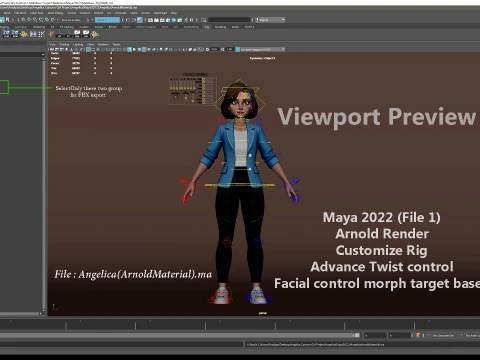Image resolution: width=480 pixels, height=360 pixels.
Task: Click the pause icon in the status line
Action: point(192,20)
